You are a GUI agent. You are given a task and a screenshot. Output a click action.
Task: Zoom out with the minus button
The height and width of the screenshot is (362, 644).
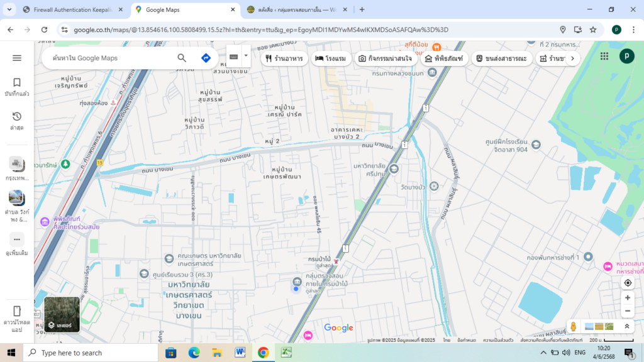tap(628, 311)
